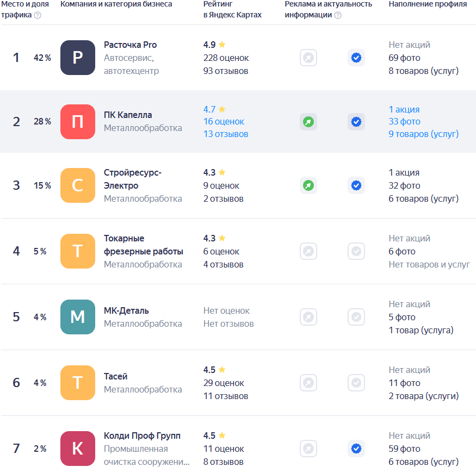
Task: Click the blue verified badge for Колди Проф Групп
Action: click(356, 449)
